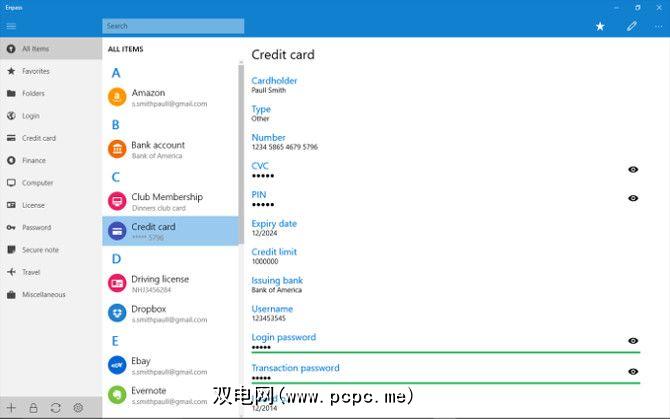Open settings with the gear icon

point(78,408)
